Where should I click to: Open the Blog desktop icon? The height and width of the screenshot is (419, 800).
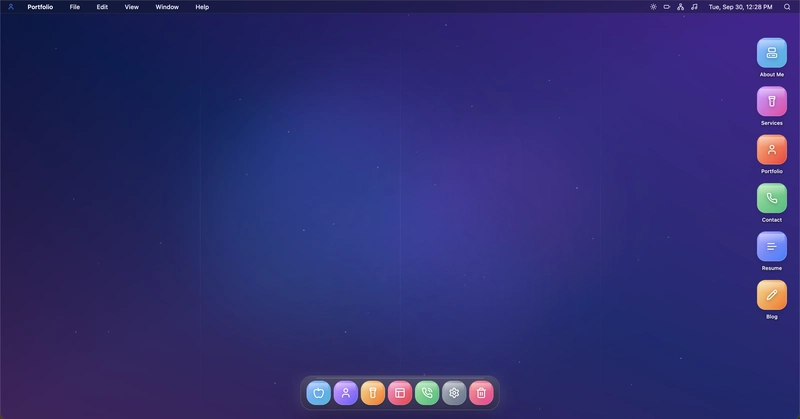coord(771,295)
